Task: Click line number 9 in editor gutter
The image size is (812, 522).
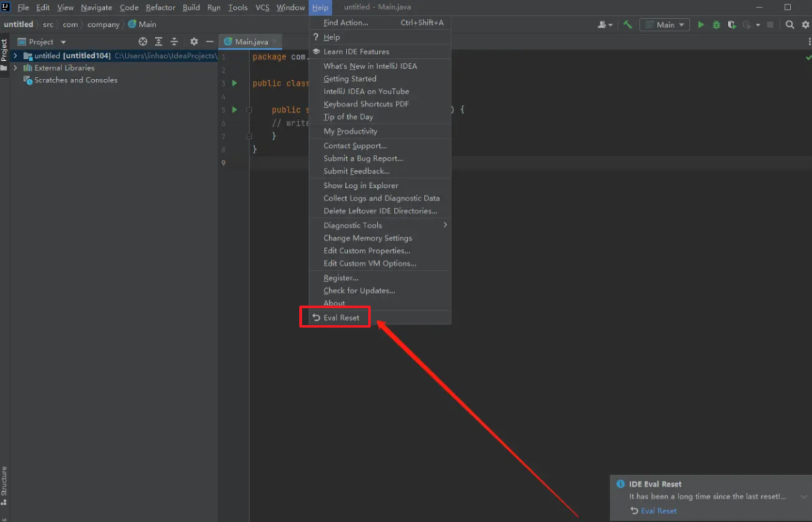Action: point(223,162)
